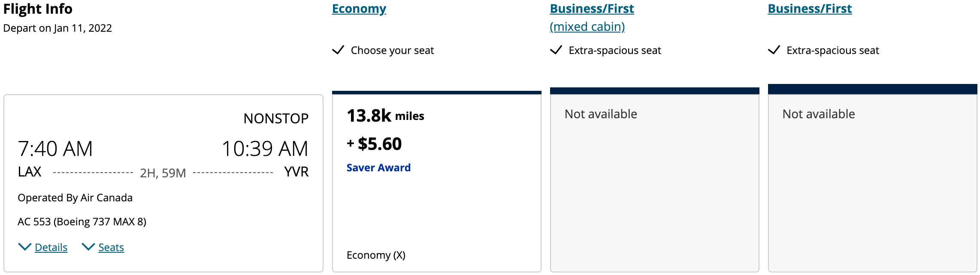Expand the flight Details link
Screen dimensions: 980x275
(51, 248)
